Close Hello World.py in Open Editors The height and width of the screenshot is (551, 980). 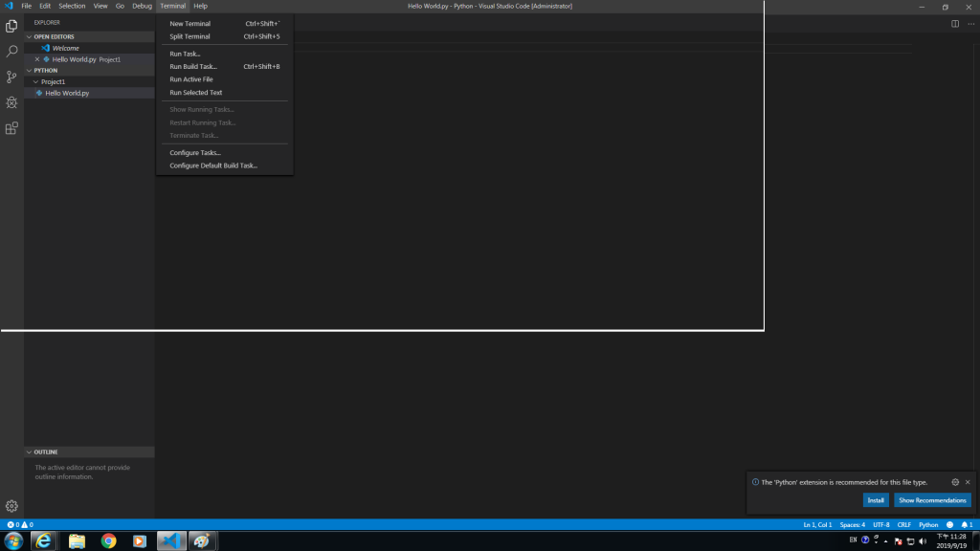click(37, 59)
